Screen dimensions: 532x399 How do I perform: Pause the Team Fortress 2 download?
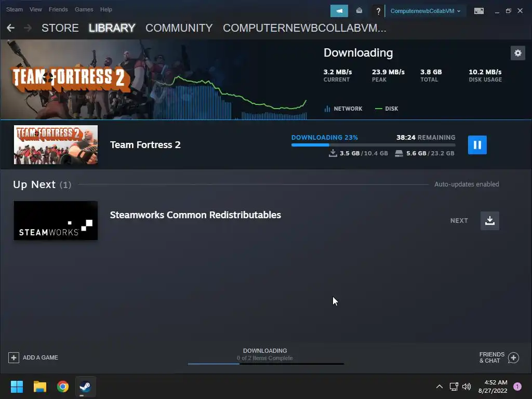click(477, 145)
